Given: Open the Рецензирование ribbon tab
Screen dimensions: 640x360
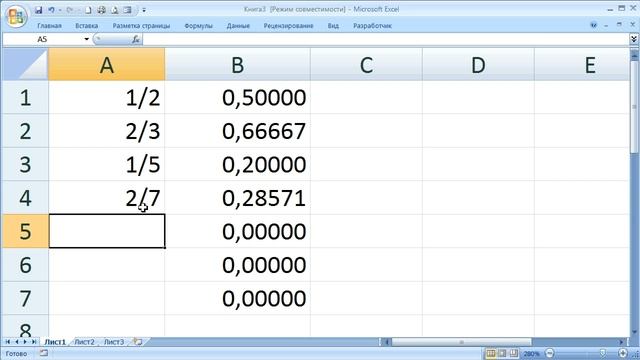Looking at the screenshot, I should (288, 26).
